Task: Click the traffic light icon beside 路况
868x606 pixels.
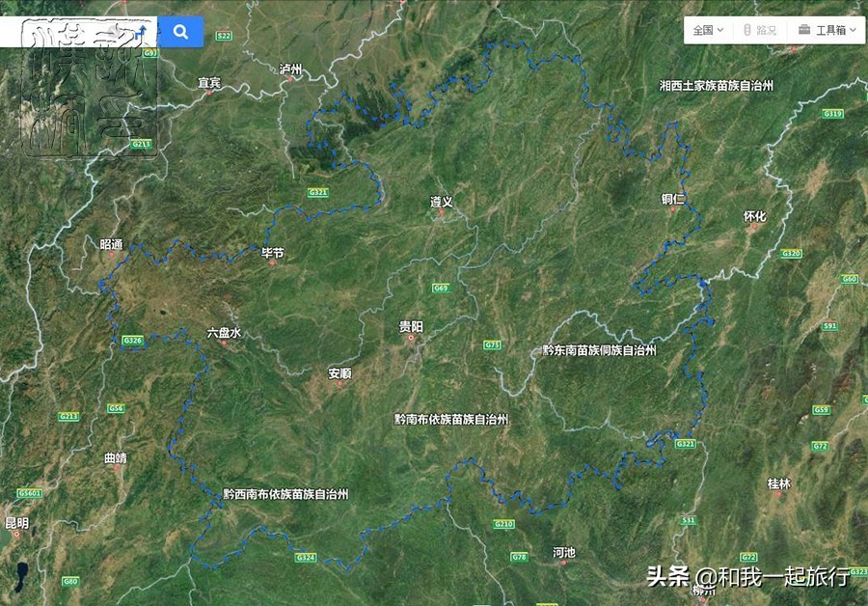Action: (x=746, y=30)
